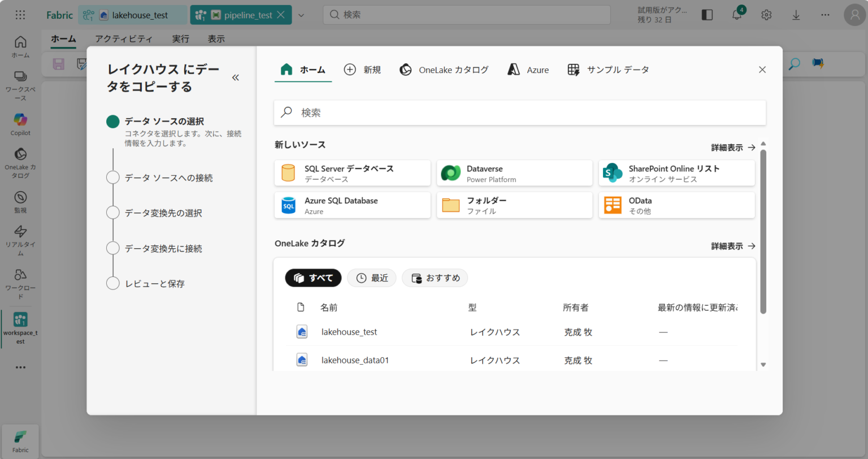This screenshot has width=868, height=459.
Task: Open notifications bell icon
Action: pyautogui.click(x=737, y=15)
